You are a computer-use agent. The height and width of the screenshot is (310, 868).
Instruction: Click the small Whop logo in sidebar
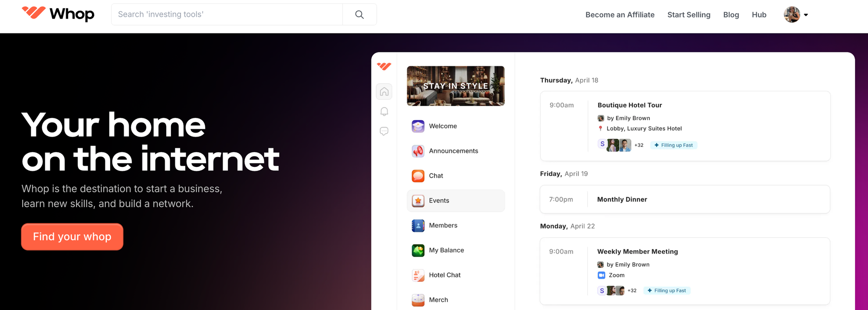point(384,66)
